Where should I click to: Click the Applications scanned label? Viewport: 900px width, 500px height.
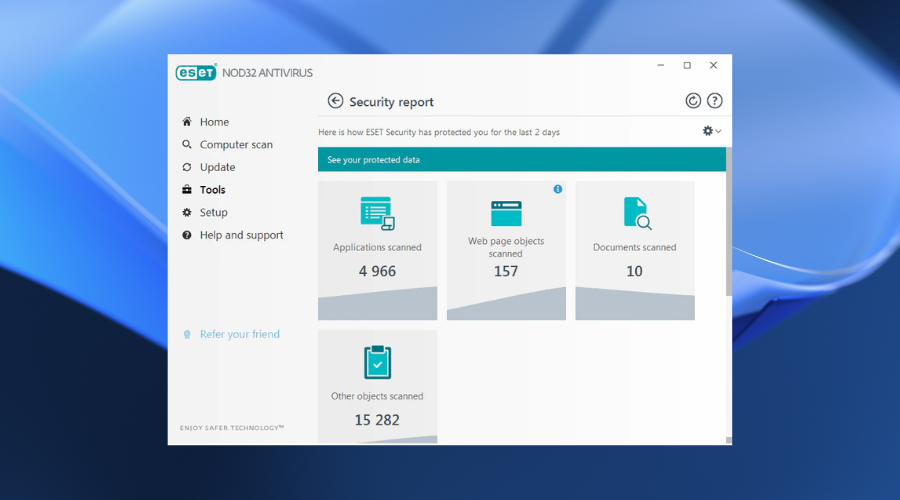[377, 247]
